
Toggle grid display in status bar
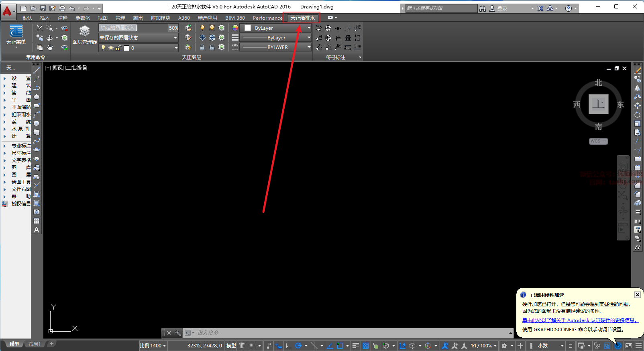point(242,345)
